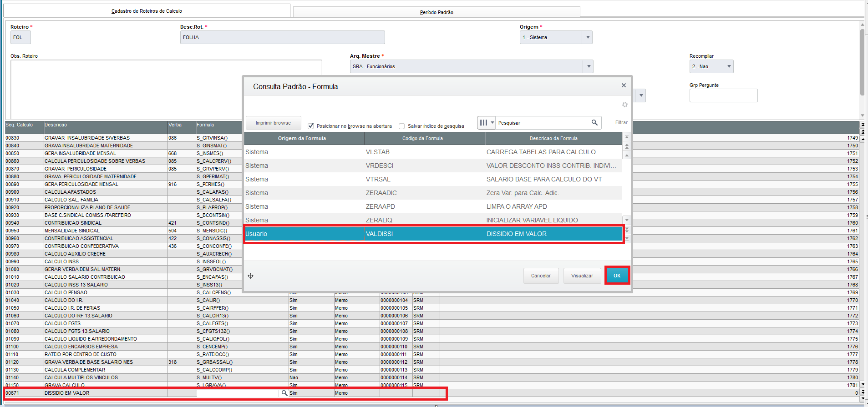Select the VRDESCI formula row

(x=433, y=166)
